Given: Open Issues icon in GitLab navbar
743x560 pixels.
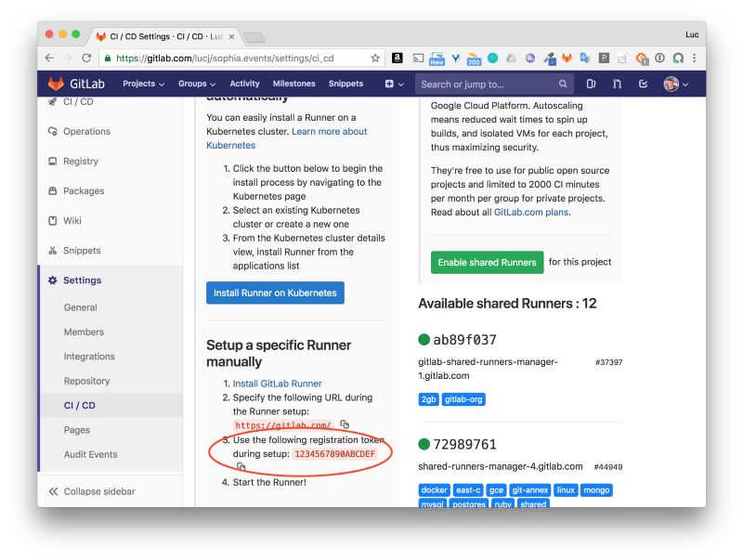Looking at the screenshot, I should (591, 84).
